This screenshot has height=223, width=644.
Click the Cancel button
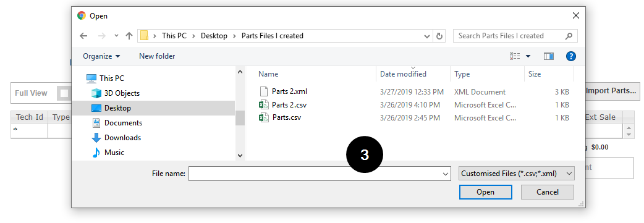[x=548, y=191]
